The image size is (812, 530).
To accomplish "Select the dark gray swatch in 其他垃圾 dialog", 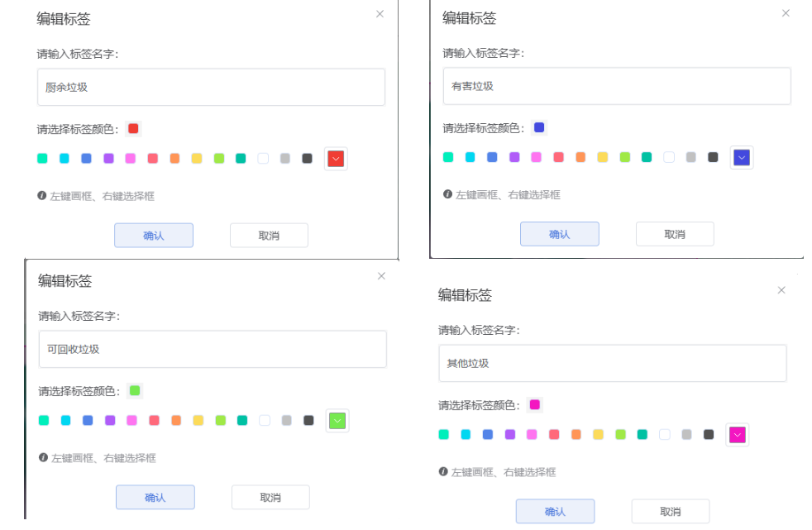I will pos(709,434).
